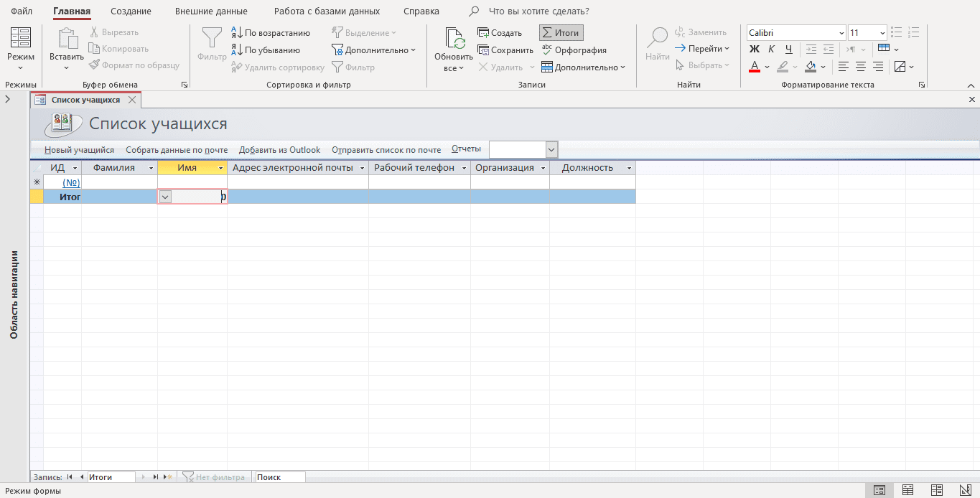
Task: Click Отправить список по почте link
Action: (x=386, y=150)
